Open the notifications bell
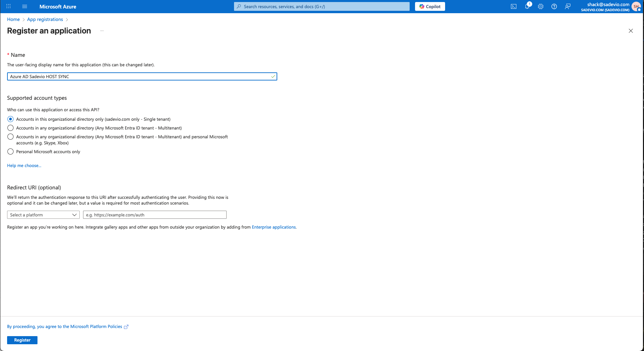The image size is (644, 351). coord(527,6)
